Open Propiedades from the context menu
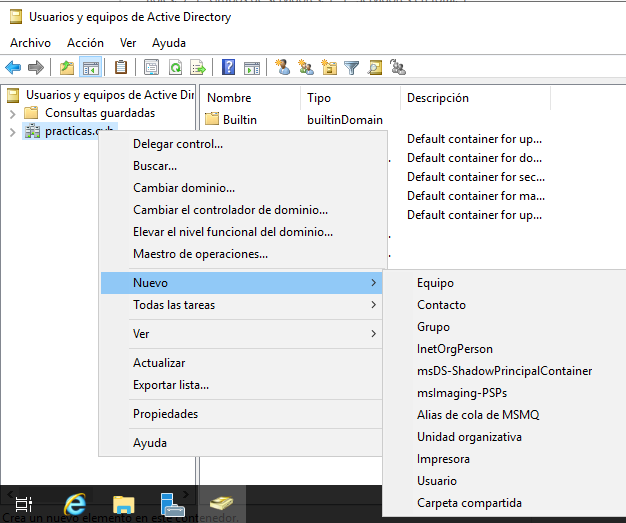 pyautogui.click(x=242, y=414)
